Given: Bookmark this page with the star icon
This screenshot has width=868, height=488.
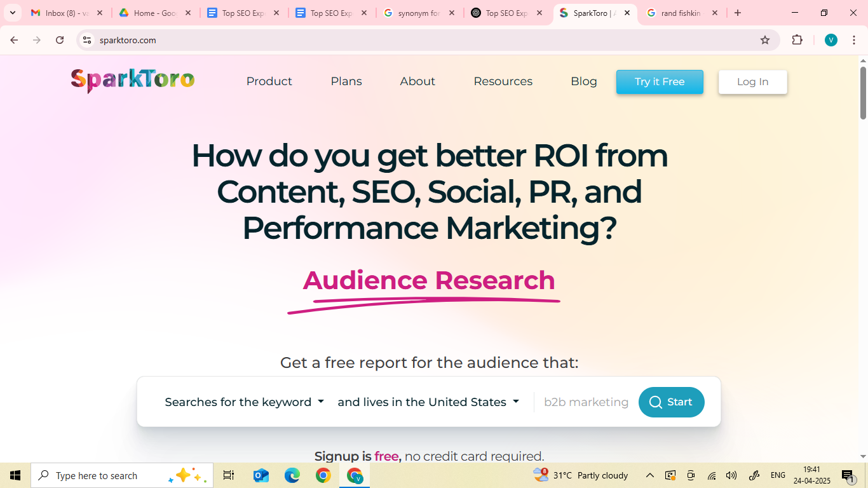Looking at the screenshot, I should [765, 40].
